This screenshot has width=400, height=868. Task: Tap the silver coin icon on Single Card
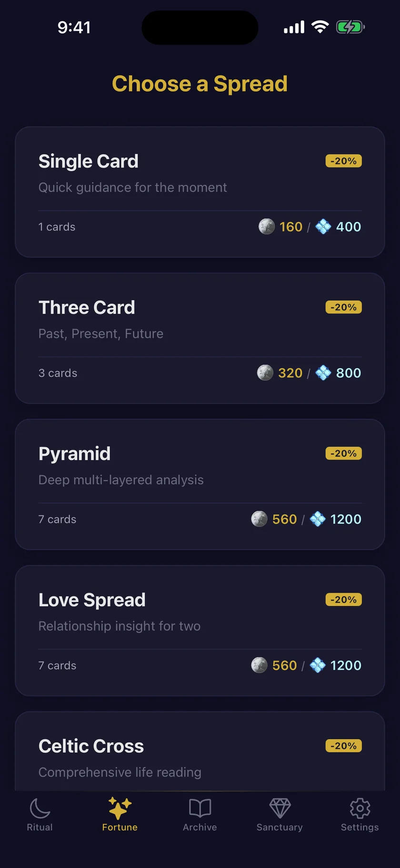click(267, 226)
